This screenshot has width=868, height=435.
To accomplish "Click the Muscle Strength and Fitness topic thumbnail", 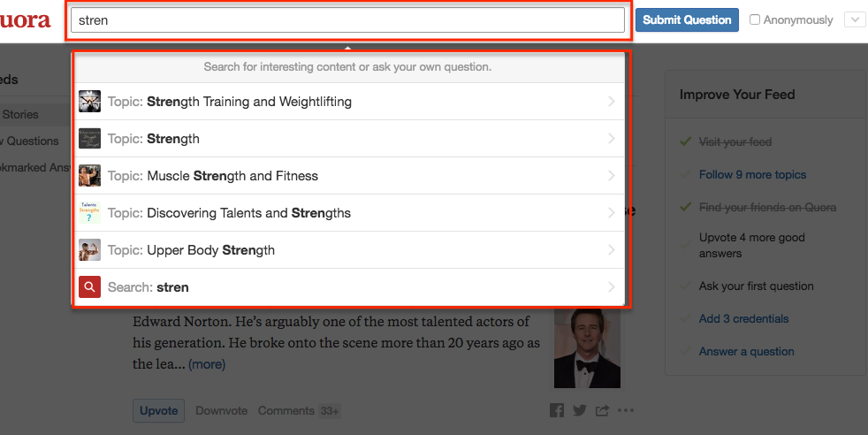I will tap(89, 175).
